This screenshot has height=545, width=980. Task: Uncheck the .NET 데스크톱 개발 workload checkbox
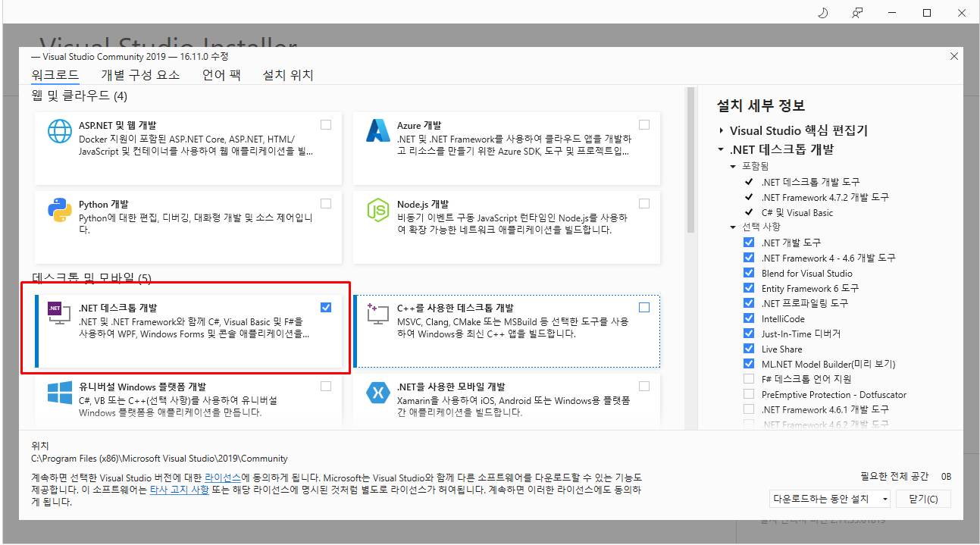326,307
